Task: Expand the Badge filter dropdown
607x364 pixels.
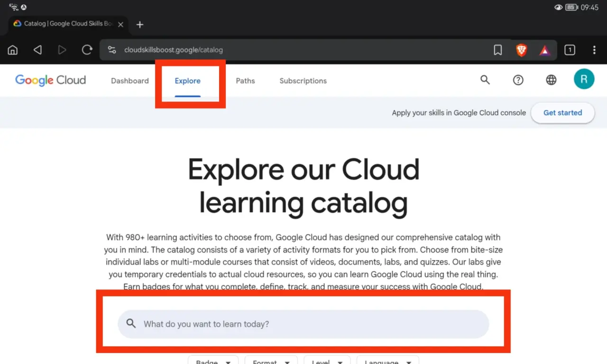Action: [213, 360]
